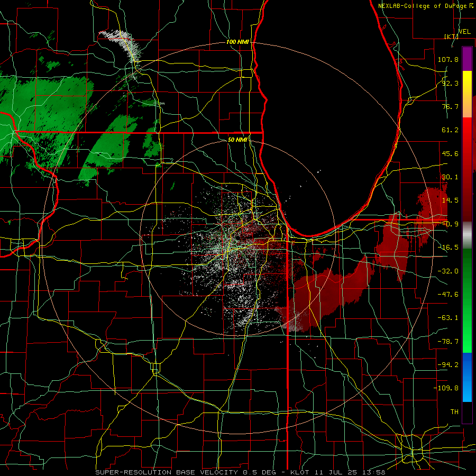Click the 50 NMI range ring label

[x=237, y=140]
